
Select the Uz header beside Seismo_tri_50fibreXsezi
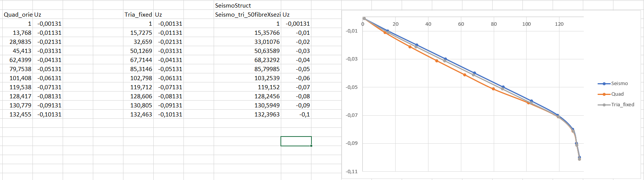click(x=296, y=14)
